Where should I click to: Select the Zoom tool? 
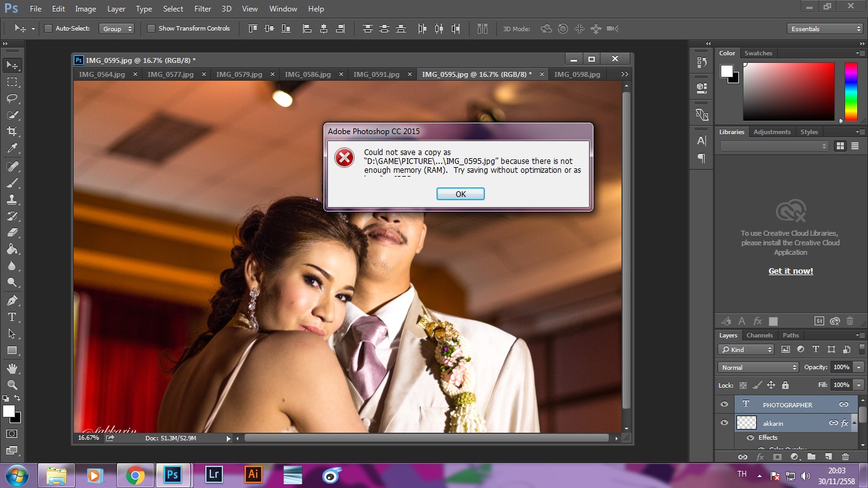tap(12, 385)
